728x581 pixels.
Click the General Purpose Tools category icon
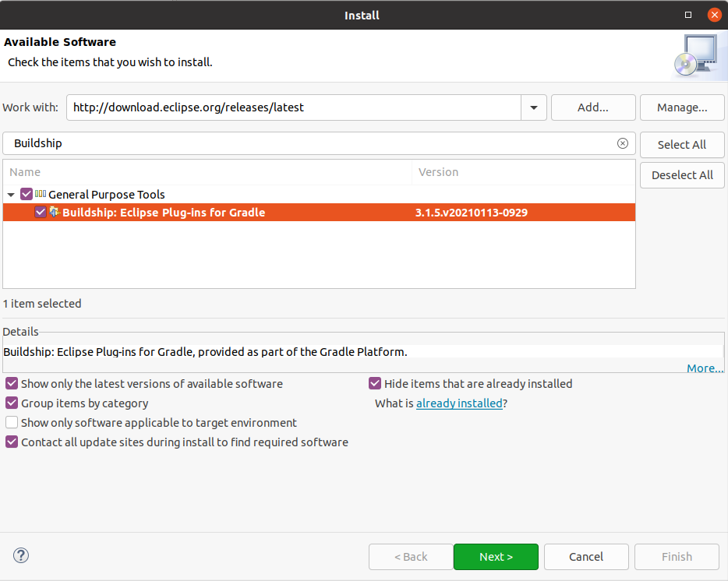(x=41, y=195)
